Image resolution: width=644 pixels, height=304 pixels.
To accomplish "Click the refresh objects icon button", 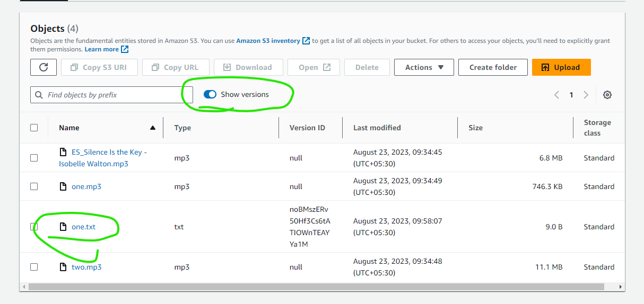I will pyautogui.click(x=43, y=67).
